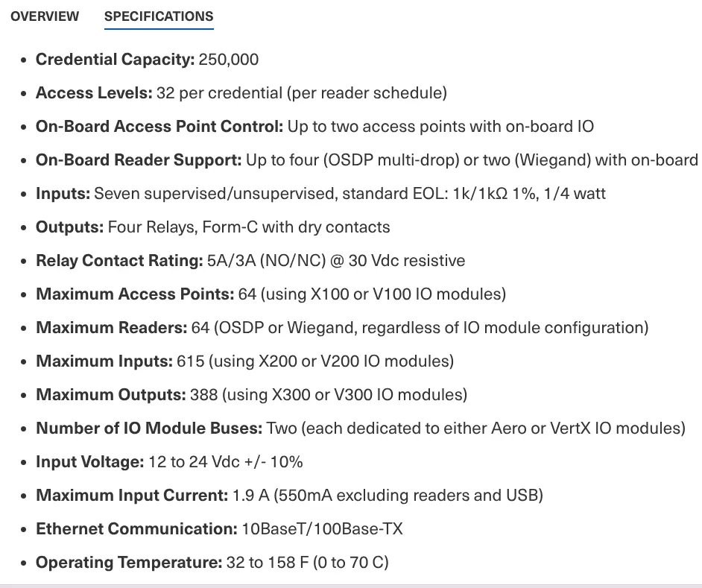
Task: Click the Relay Contact Rating label
Action: (x=119, y=261)
